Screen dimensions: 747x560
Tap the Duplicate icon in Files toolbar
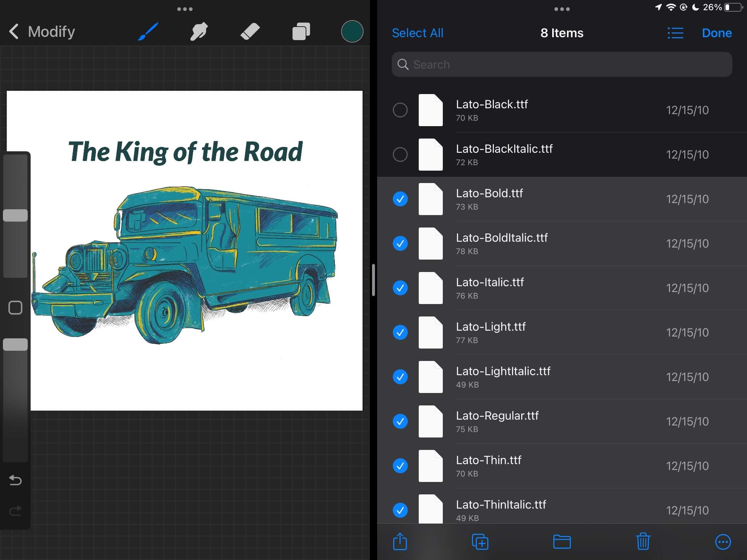tap(480, 542)
